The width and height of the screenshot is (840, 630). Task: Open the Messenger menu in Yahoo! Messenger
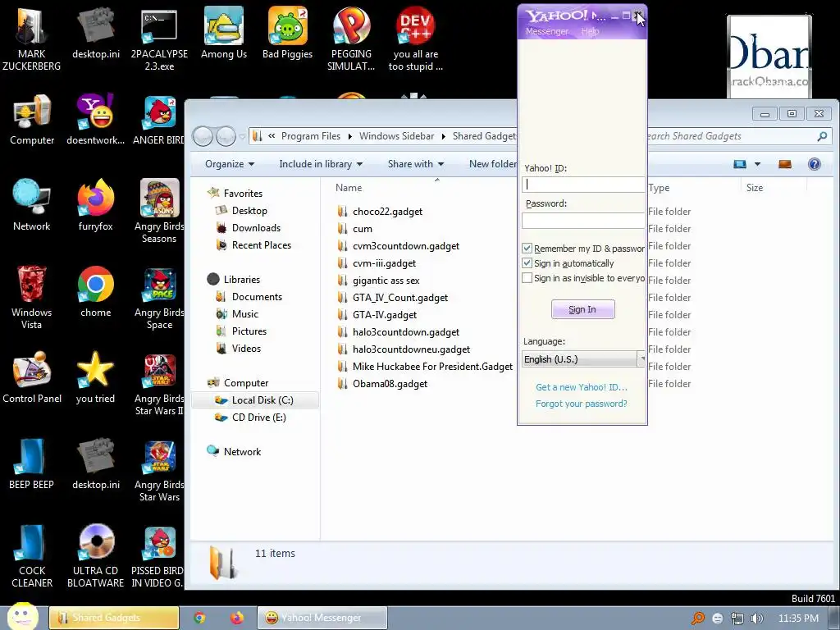click(x=547, y=31)
